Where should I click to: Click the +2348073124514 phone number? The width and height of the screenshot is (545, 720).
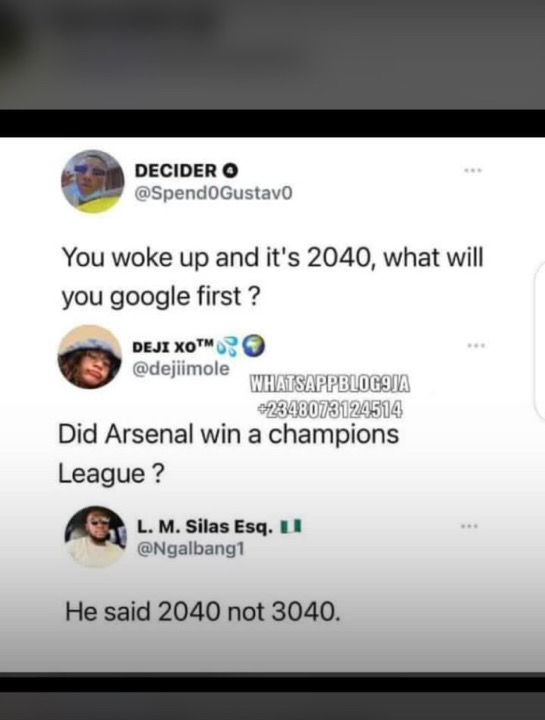[330, 409]
